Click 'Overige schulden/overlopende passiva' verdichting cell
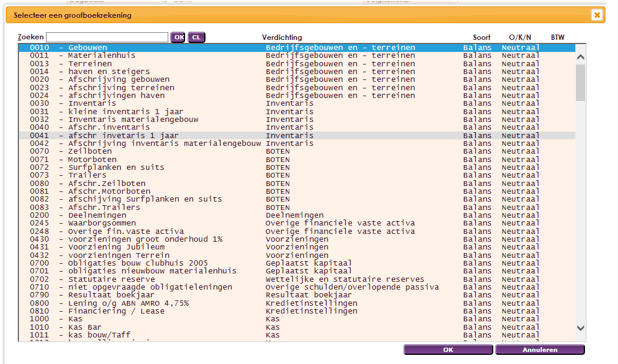618x364 pixels. 352,287
